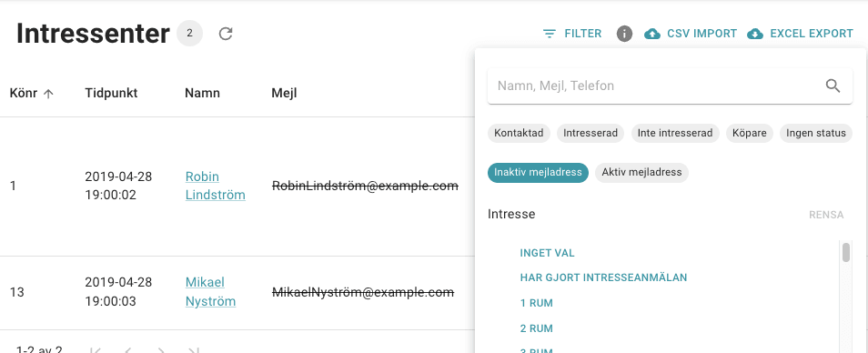Click the CSV Import button
The image size is (868, 353).
click(x=691, y=34)
